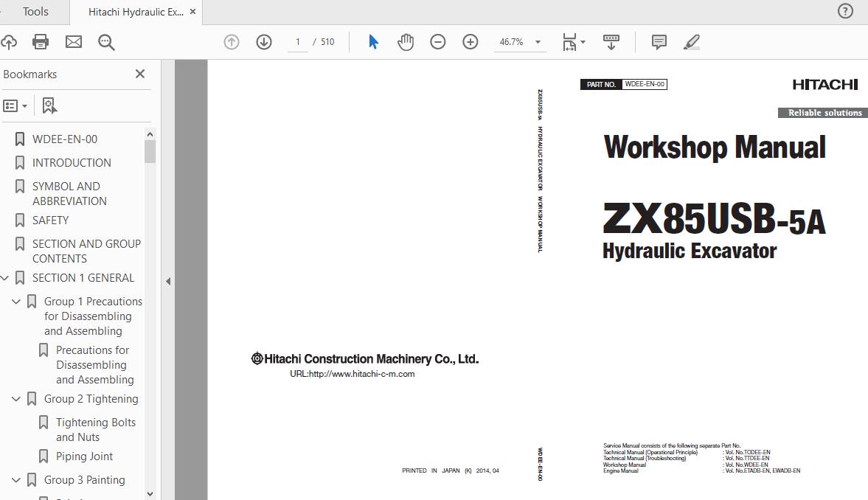Open the bookmarks options list menu
This screenshot has width=868, height=500.
point(15,105)
